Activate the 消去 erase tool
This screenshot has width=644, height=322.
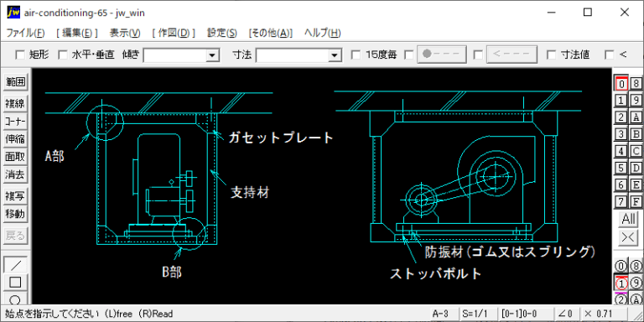pos(16,175)
